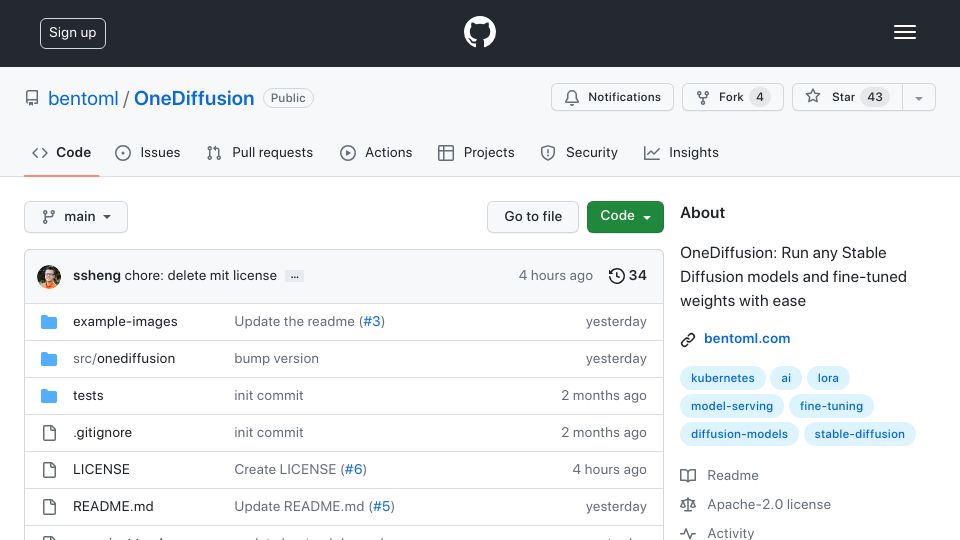Open the .gitignore row 'init commit' message

(269, 432)
